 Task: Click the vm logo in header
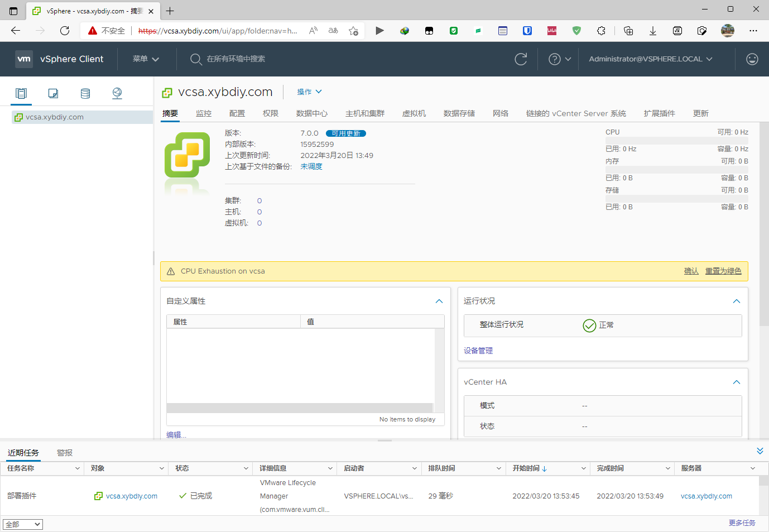[24, 59]
